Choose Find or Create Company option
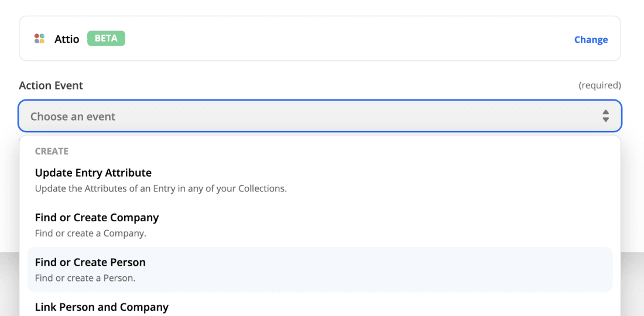This screenshot has width=644, height=316. [97, 217]
